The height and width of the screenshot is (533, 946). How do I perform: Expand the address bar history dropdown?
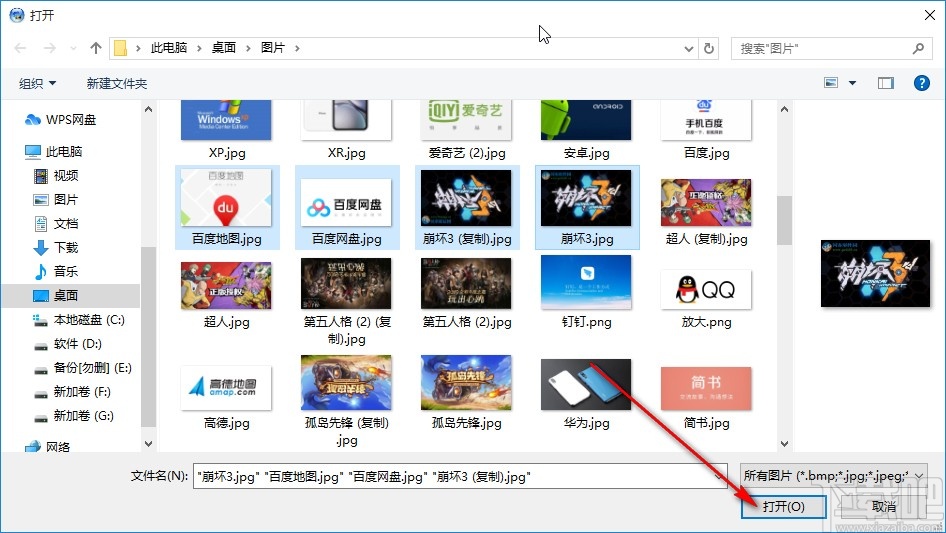point(688,48)
